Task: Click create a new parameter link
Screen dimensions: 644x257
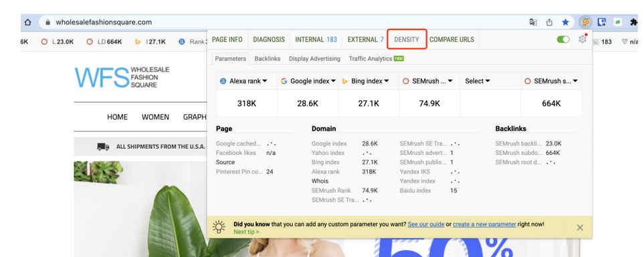Action: [x=484, y=224]
